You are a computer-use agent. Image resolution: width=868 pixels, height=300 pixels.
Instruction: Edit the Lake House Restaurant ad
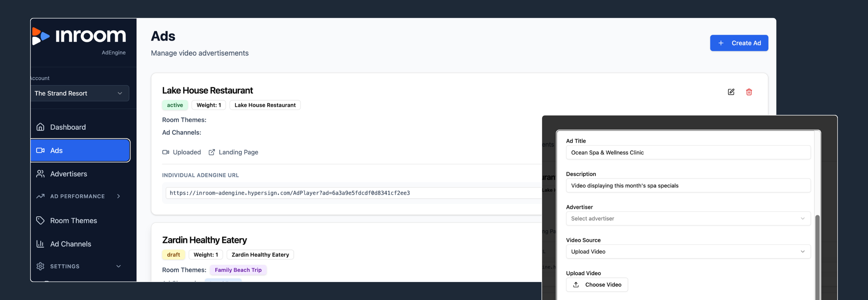[x=731, y=92]
